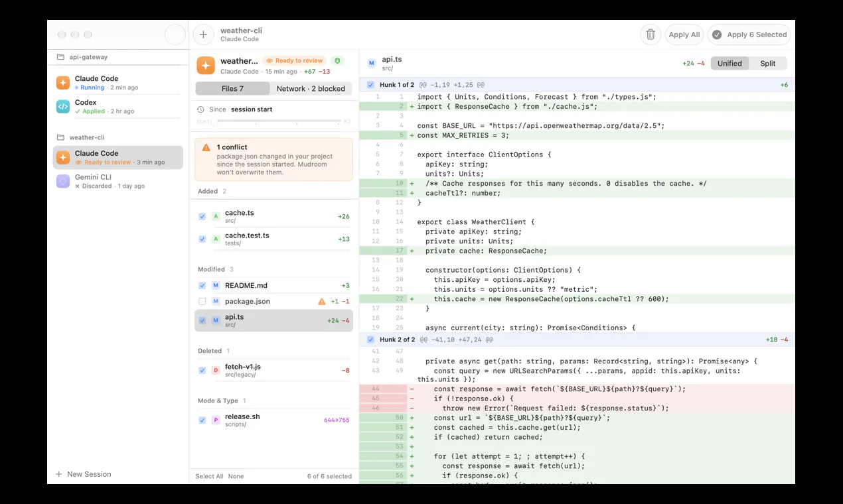843x504 pixels.
Task: Toggle the Hunk 2 of 2 checkbox
Action: pyautogui.click(x=370, y=340)
